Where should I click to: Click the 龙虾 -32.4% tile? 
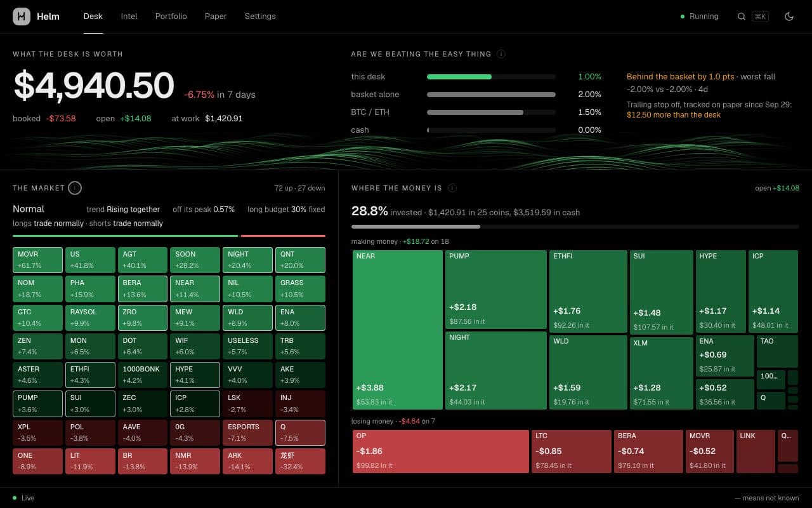point(300,461)
